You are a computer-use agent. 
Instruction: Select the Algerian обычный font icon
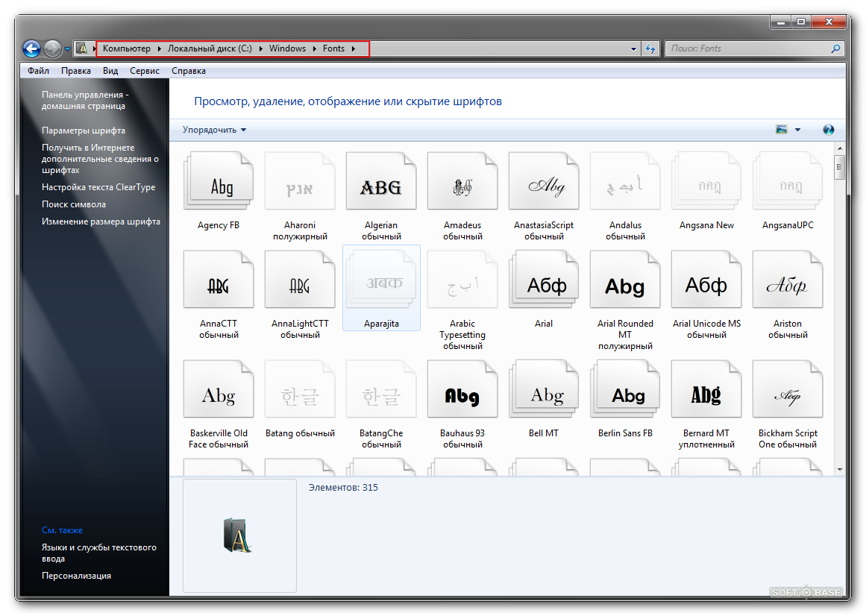click(381, 181)
